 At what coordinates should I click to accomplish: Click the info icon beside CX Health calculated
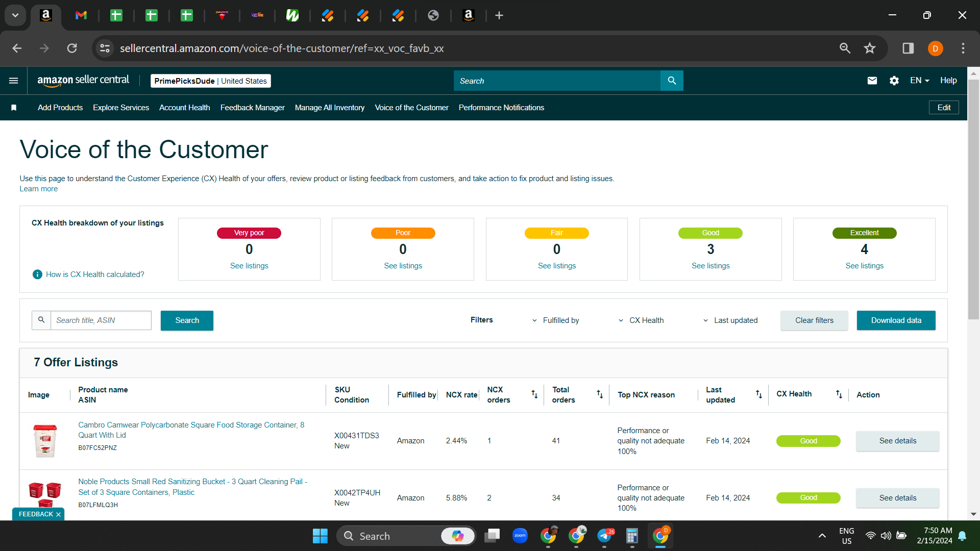(x=37, y=274)
